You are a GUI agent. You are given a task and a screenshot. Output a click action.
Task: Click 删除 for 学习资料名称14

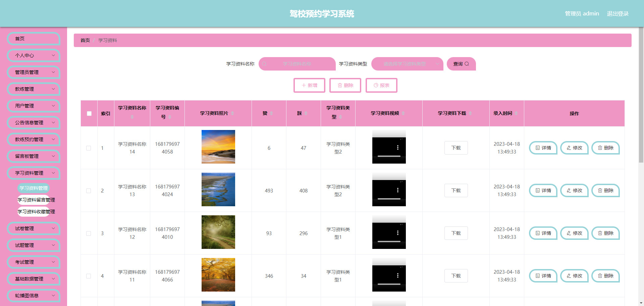tap(605, 148)
